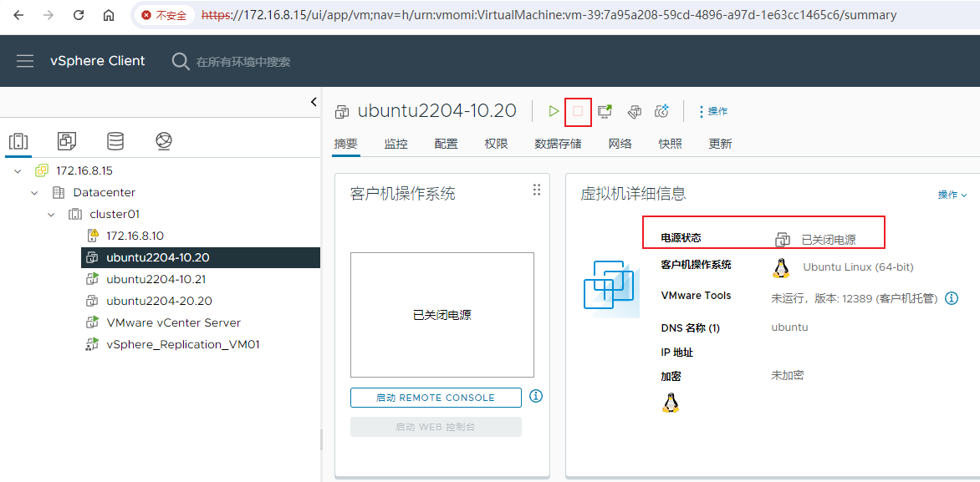Collapse the left navigation pane arrow
Screen dimensions: 980x482
pyautogui.click(x=314, y=103)
